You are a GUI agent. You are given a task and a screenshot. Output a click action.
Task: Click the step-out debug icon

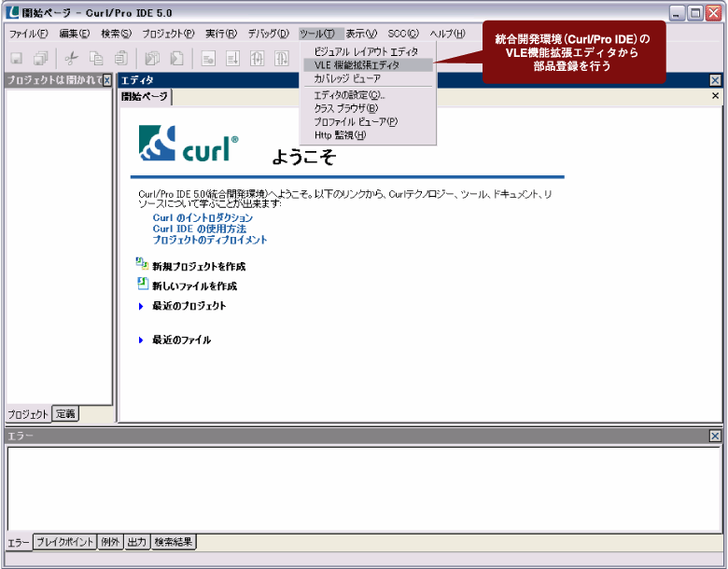[282, 59]
